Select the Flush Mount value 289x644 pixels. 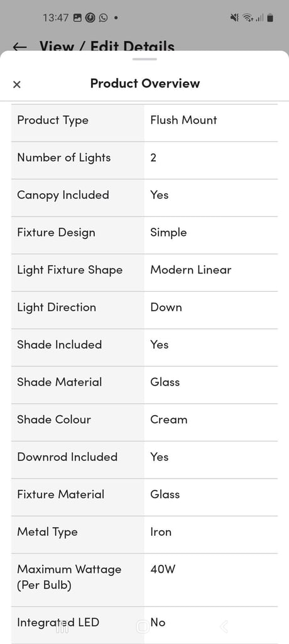click(183, 120)
